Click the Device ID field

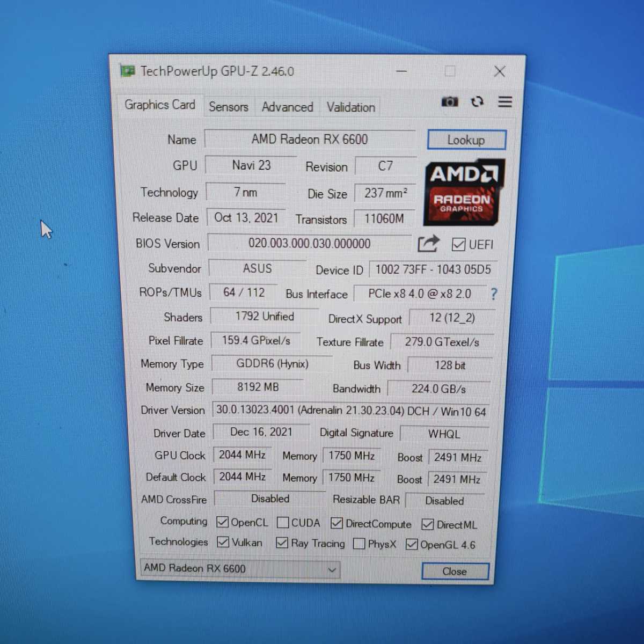pyautogui.click(x=433, y=269)
